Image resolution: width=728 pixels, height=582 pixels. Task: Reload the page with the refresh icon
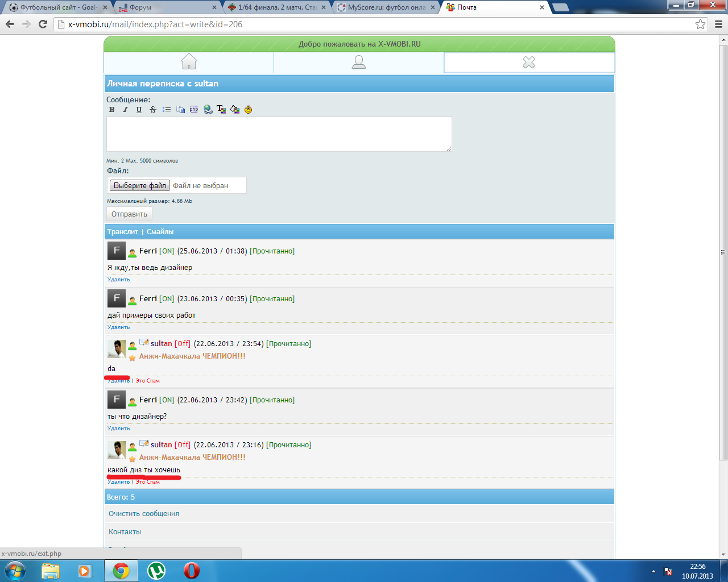click(43, 24)
